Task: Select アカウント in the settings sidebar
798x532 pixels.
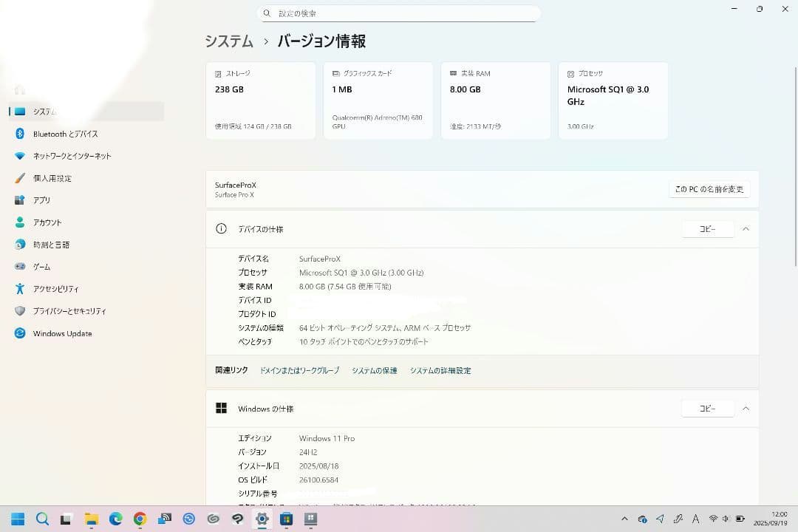Action: (x=46, y=222)
